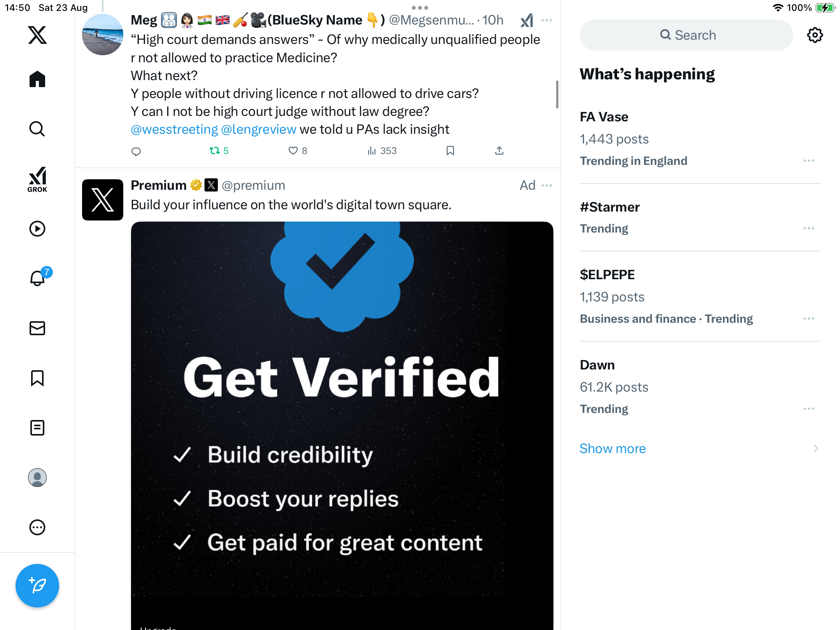Open Lists icon in sidebar
This screenshot has width=840, height=630.
pos(37,428)
